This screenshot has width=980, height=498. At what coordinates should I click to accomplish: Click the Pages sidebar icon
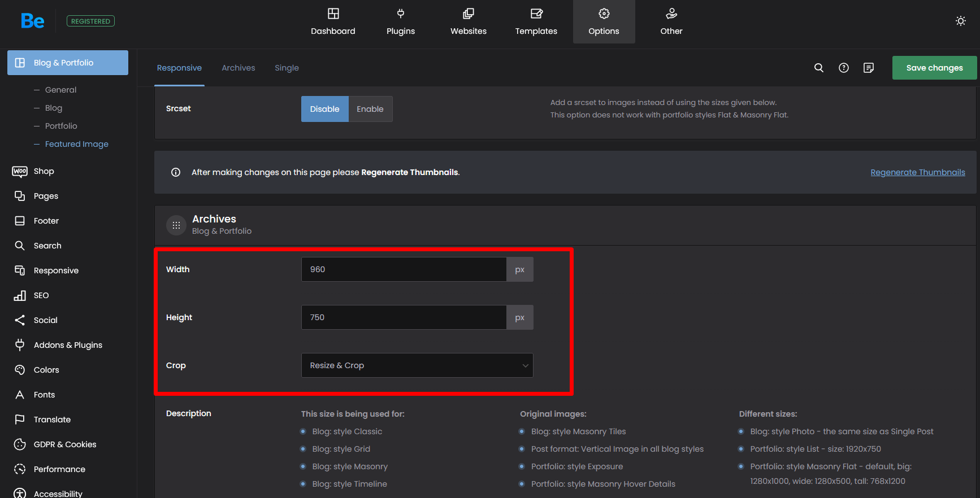[20, 196]
